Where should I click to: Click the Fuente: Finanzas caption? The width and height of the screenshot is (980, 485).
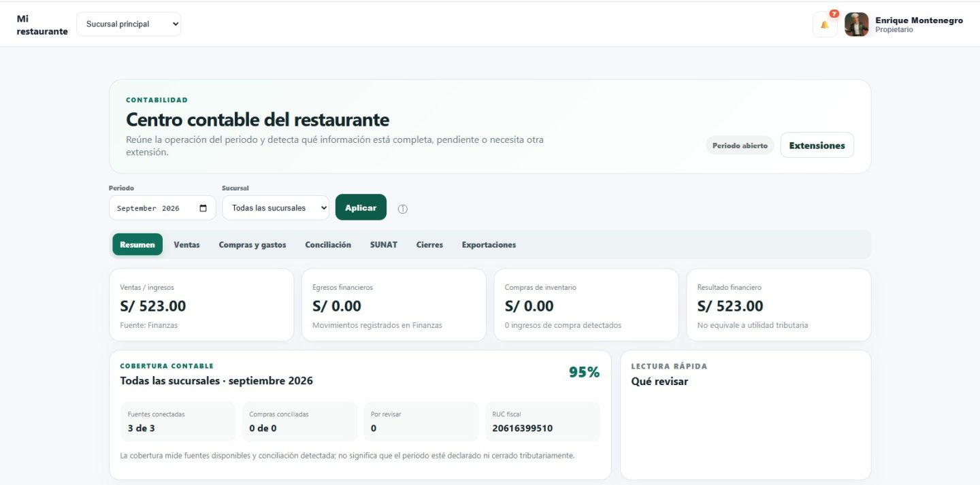click(x=148, y=325)
